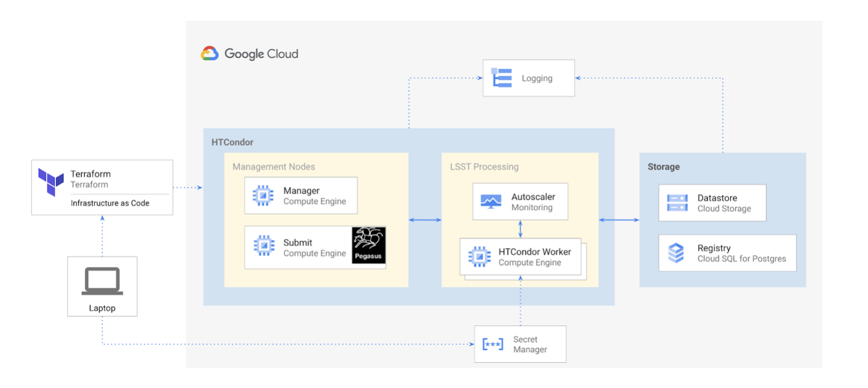Click the Datastore Cloud Storage icon
Viewport: 868px width, 388px height.
click(x=677, y=203)
